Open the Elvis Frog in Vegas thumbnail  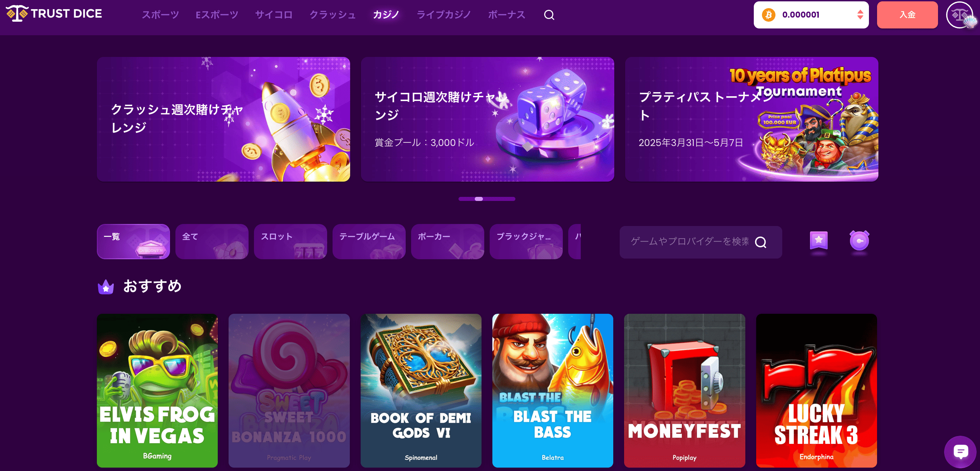pos(157,390)
